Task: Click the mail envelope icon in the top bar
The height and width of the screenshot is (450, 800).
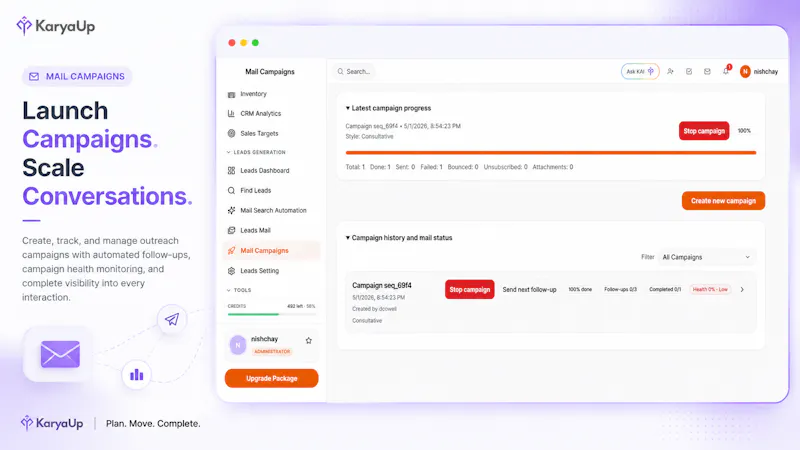Action: coord(707,72)
